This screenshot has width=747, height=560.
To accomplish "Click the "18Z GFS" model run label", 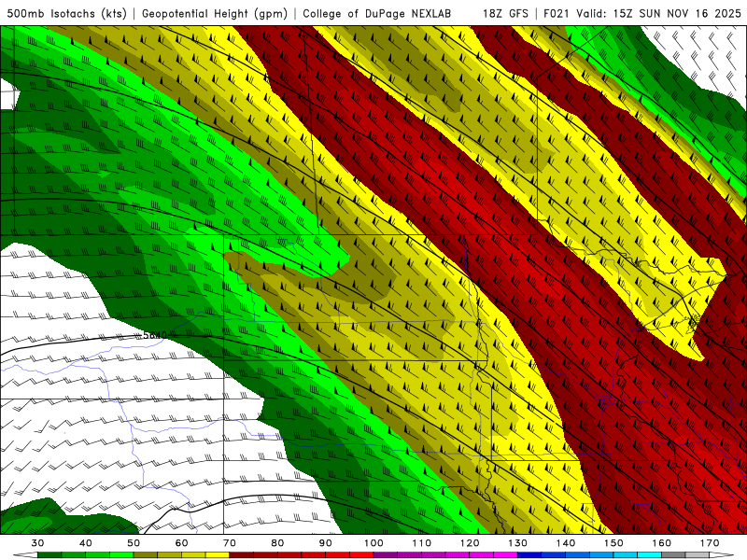I will [505, 14].
